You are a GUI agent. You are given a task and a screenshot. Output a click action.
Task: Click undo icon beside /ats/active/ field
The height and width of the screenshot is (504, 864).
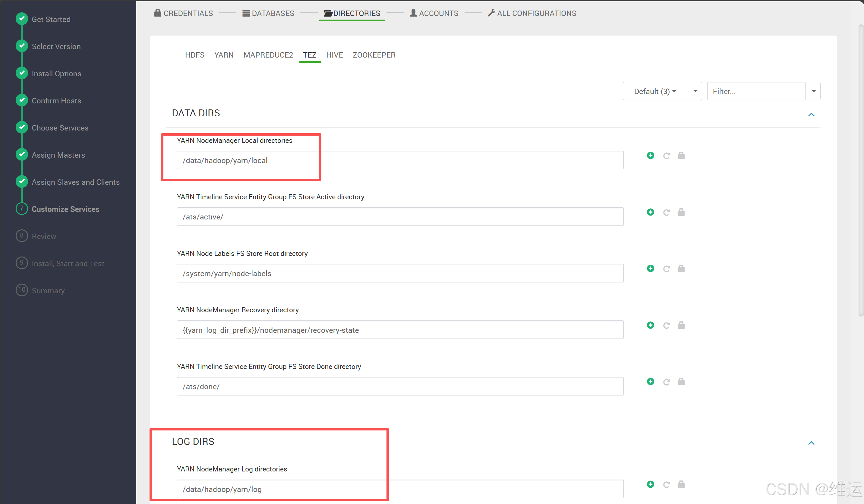coord(666,212)
